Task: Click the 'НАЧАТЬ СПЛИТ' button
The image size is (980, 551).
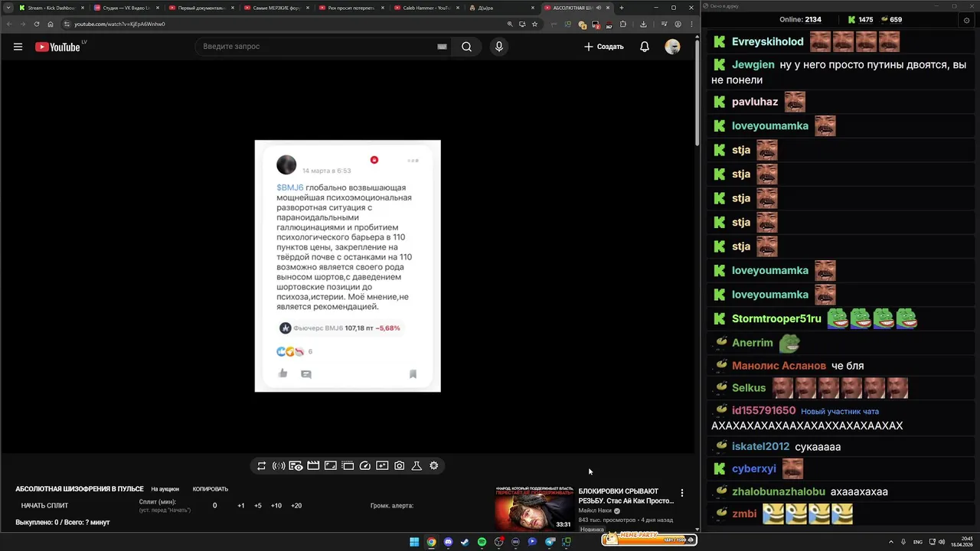Action: point(44,505)
